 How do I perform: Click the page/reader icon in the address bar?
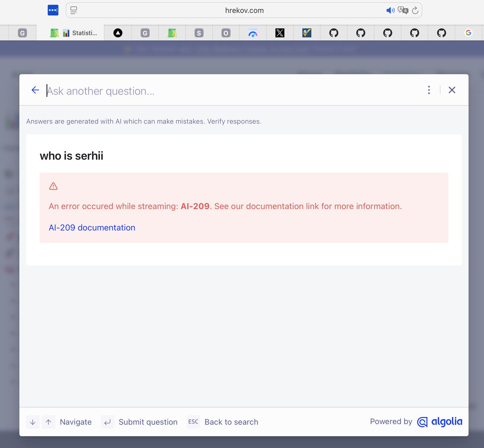coord(74,10)
